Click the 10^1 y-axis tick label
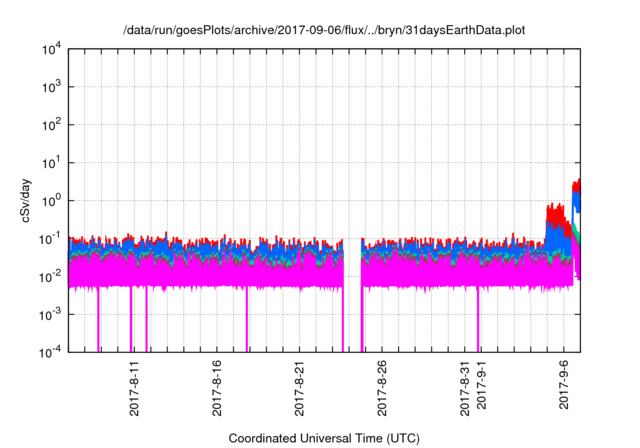 (52, 163)
